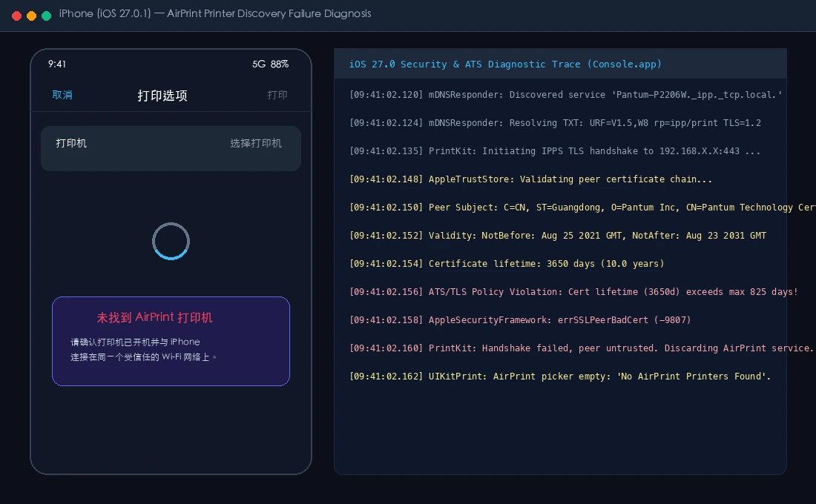Select log line Validity NotBefore Aug 25 2021
The width and height of the screenshot is (816, 504).
(558, 235)
